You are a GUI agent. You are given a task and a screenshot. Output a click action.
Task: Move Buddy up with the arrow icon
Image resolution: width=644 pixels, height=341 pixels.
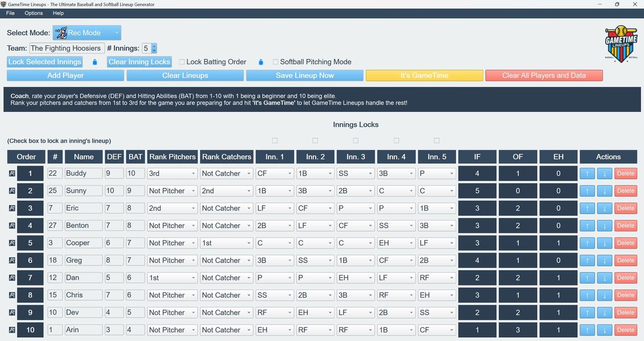click(x=587, y=173)
